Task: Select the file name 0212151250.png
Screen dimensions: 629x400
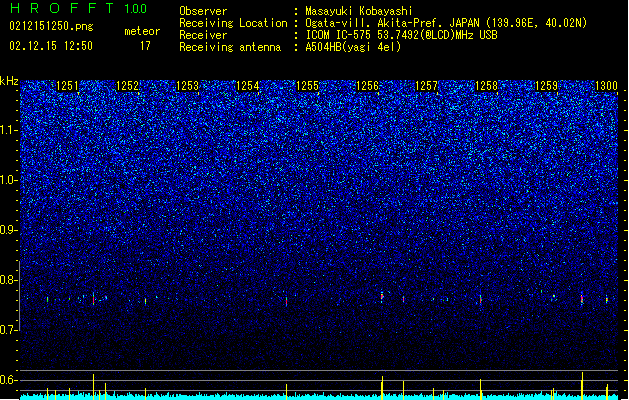Action: (51, 26)
